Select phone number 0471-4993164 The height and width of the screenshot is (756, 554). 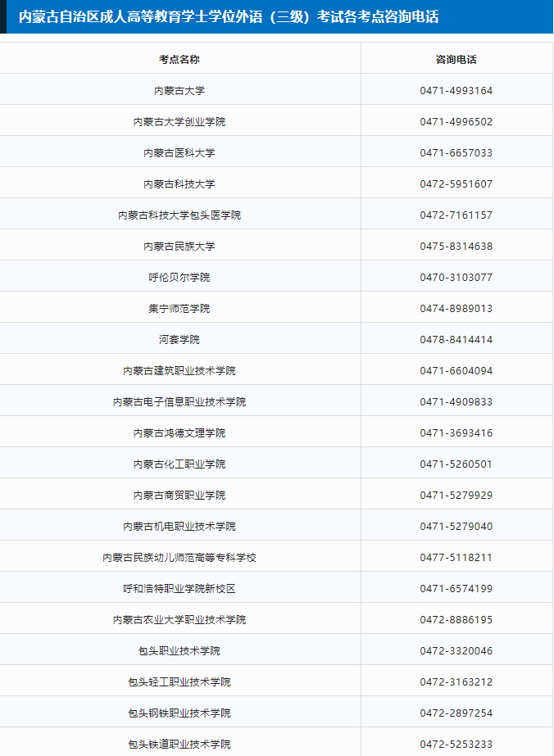(x=456, y=91)
